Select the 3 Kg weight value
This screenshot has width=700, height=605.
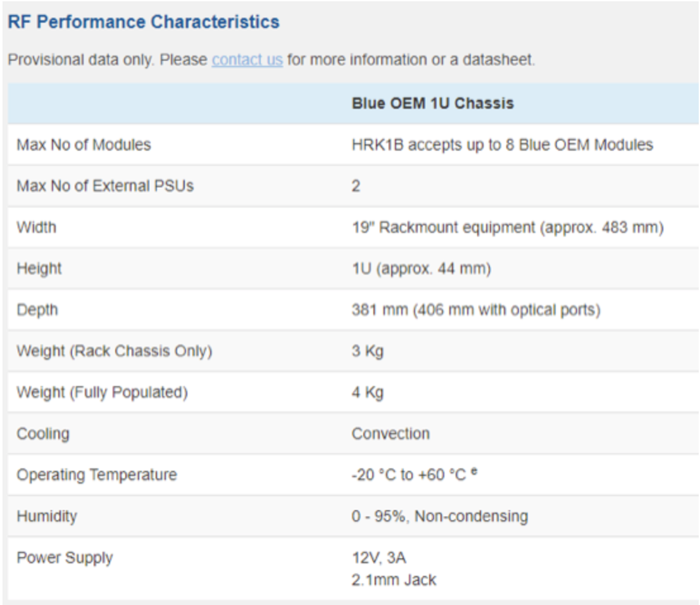click(x=368, y=351)
